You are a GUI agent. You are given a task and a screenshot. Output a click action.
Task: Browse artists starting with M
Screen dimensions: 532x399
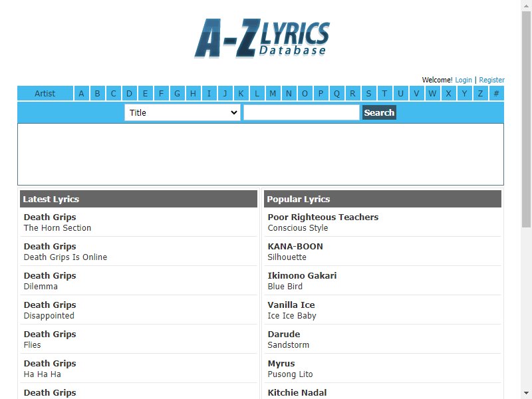coord(273,94)
